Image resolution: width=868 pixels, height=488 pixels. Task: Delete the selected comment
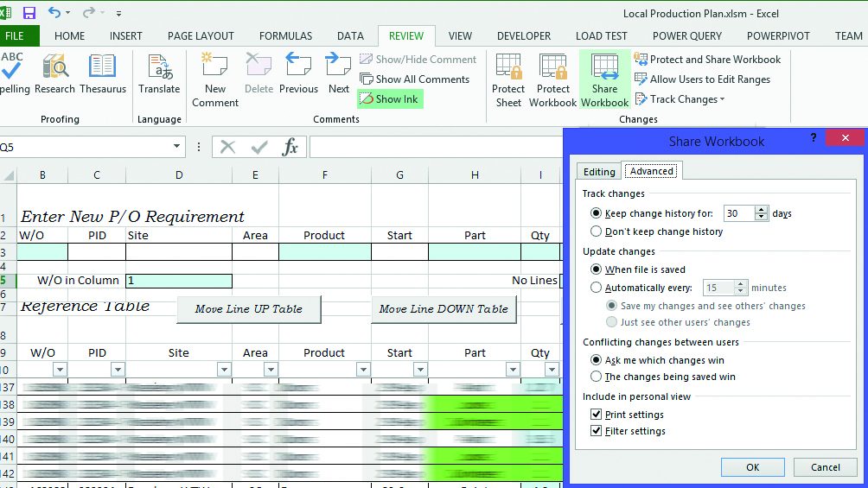tap(258, 74)
